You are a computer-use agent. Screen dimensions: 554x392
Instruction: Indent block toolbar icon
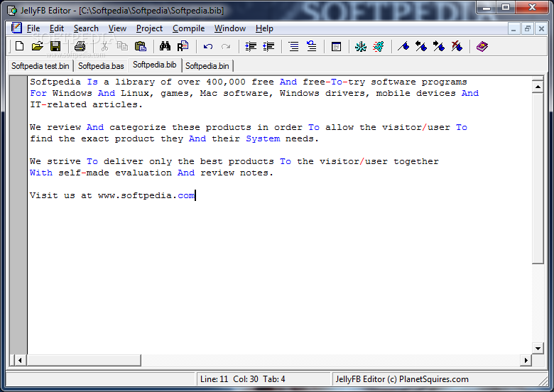click(x=251, y=46)
